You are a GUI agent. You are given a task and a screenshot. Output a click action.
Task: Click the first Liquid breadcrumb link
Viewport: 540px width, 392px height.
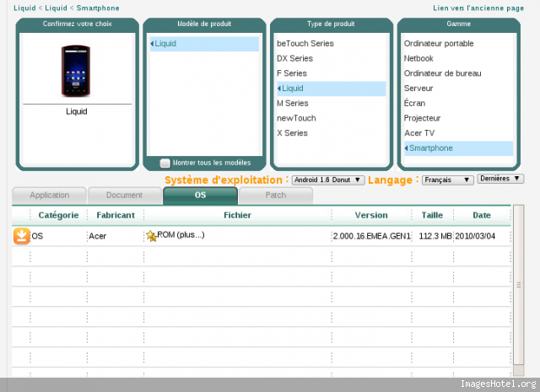tap(24, 8)
